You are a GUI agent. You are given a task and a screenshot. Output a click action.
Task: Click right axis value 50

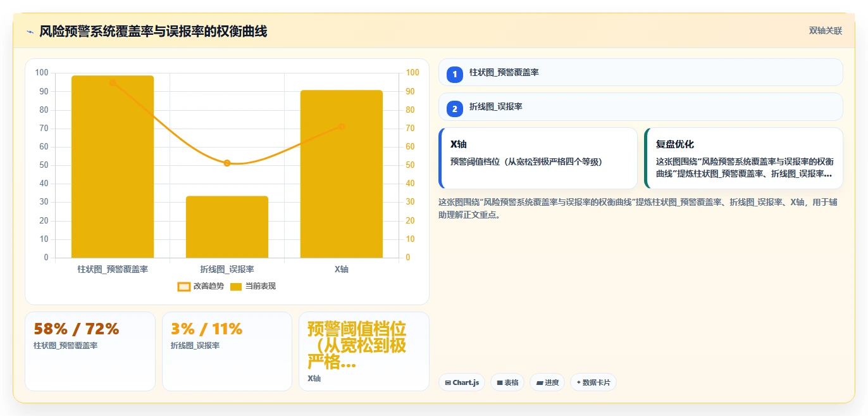411,165
